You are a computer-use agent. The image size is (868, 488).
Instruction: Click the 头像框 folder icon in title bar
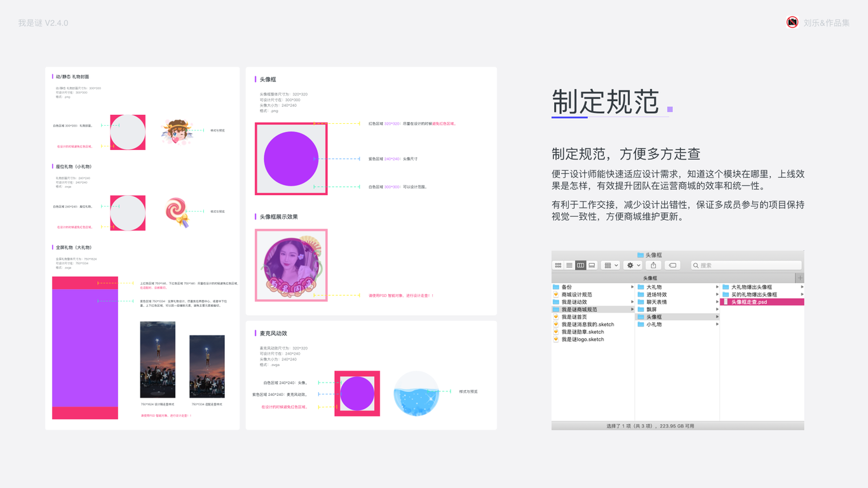(641, 255)
